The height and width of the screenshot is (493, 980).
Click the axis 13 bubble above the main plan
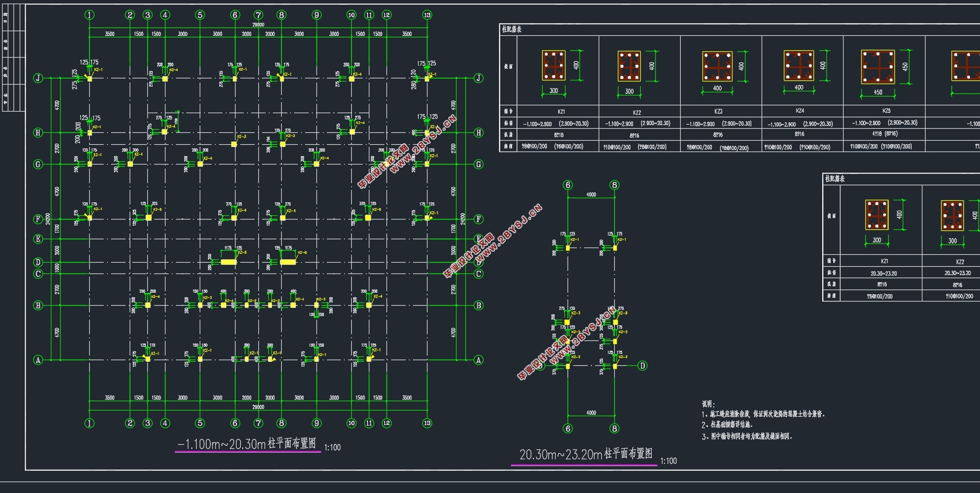click(427, 15)
